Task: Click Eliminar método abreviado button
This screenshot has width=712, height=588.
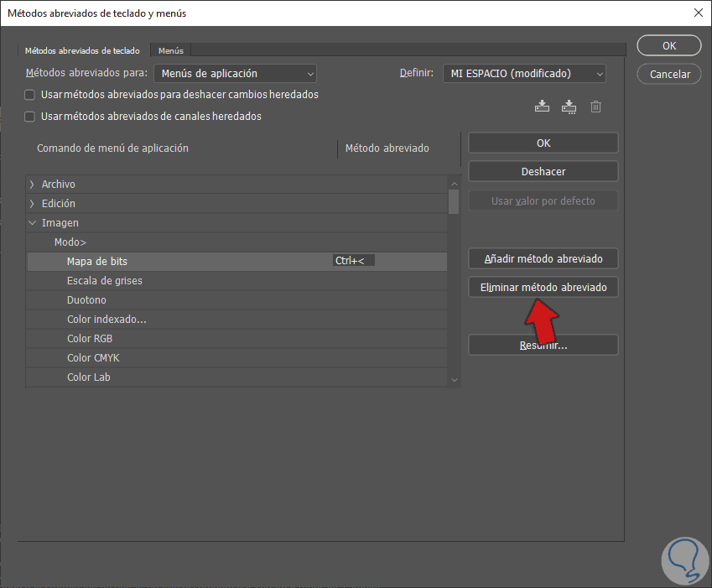Action: [543, 288]
